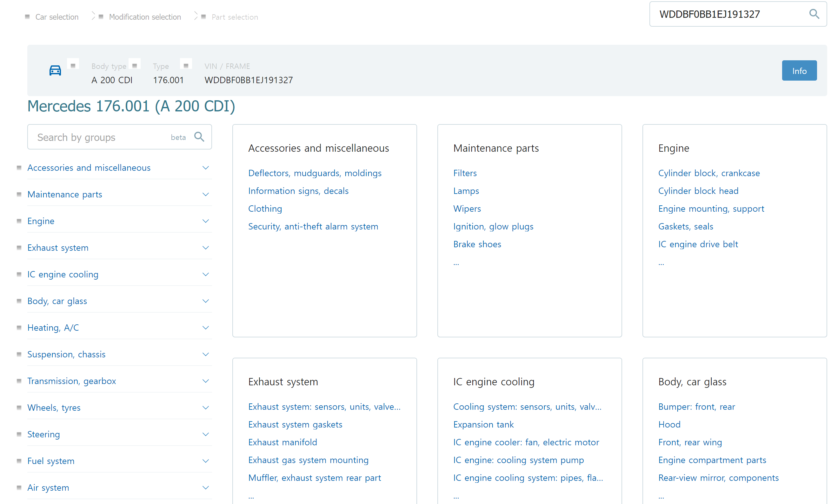The image size is (831, 504).
Task: Expand the Steering group chevron
Action: (205, 434)
